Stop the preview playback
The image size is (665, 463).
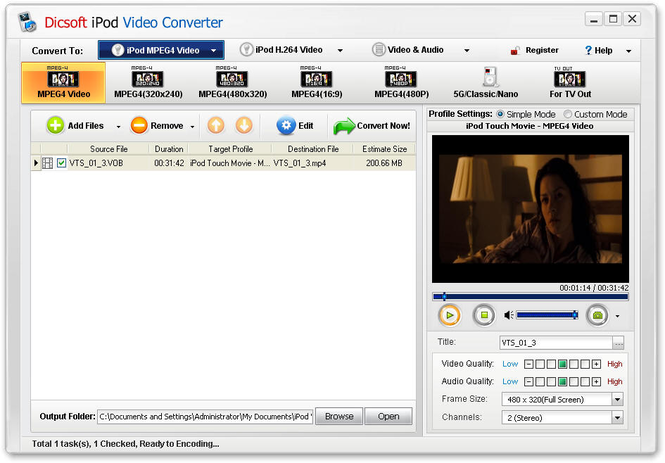click(483, 315)
